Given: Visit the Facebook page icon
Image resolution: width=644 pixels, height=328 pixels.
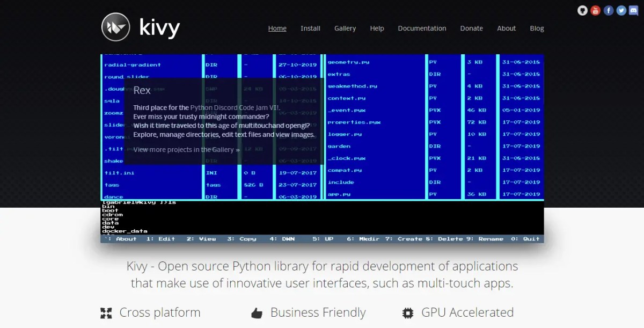Looking at the screenshot, I should pyautogui.click(x=609, y=10).
